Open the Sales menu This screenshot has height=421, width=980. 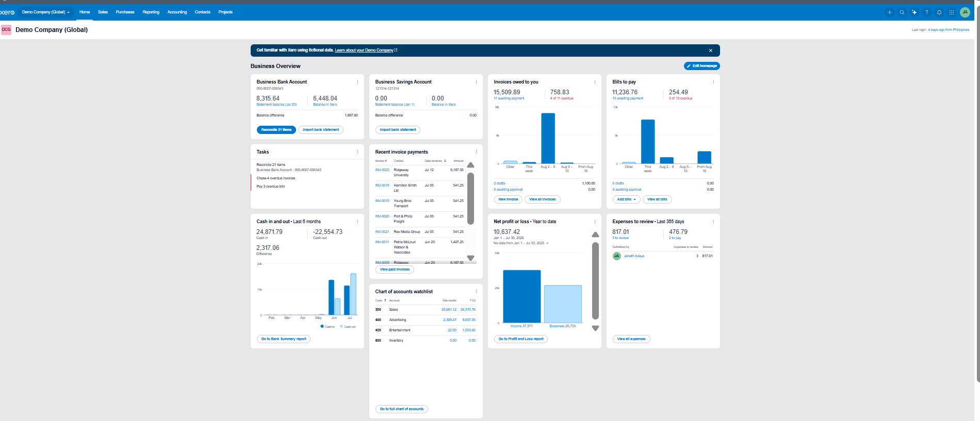(103, 12)
